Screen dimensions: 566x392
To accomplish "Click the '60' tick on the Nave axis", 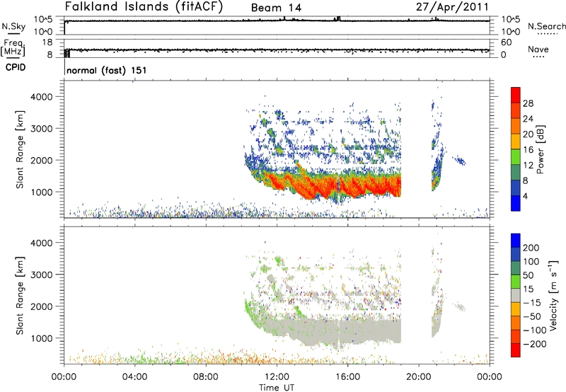I will (506, 42).
